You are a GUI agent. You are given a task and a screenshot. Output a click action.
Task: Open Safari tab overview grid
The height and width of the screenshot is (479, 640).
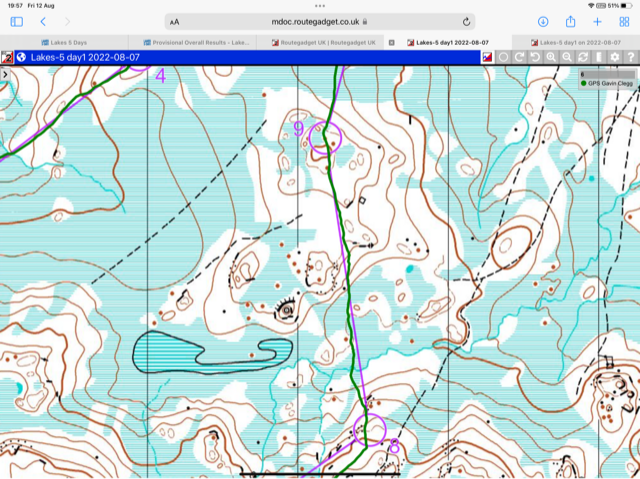624,21
